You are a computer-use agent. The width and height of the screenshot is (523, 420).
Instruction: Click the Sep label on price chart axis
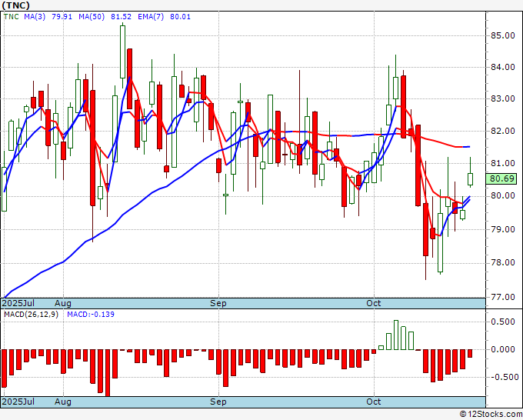pyautogui.click(x=218, y=303)
